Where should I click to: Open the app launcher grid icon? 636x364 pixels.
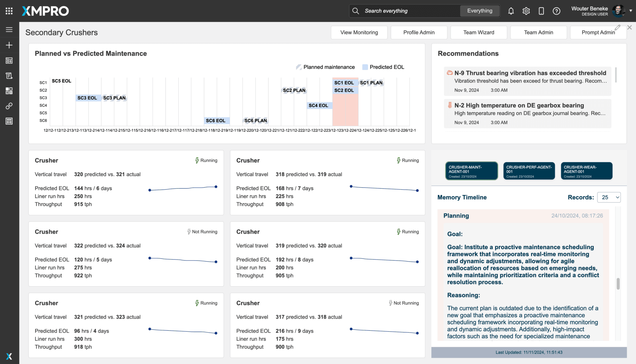(x=9, y=11)
